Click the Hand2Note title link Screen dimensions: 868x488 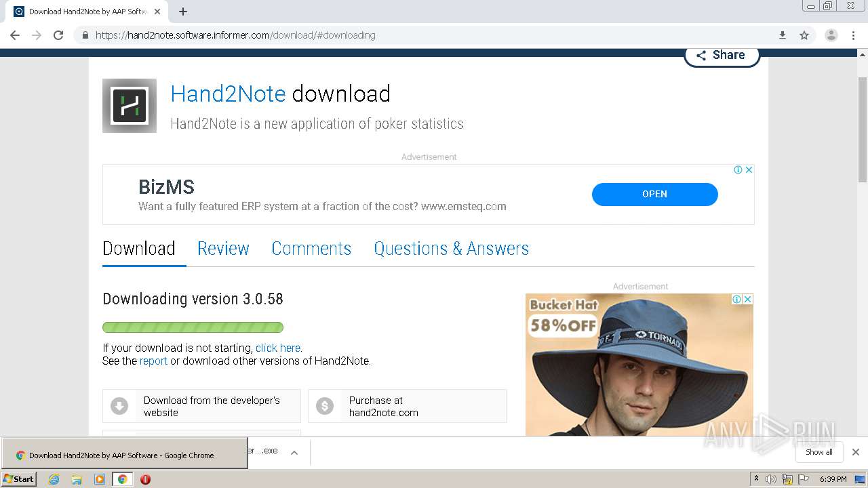click(228, 94)
